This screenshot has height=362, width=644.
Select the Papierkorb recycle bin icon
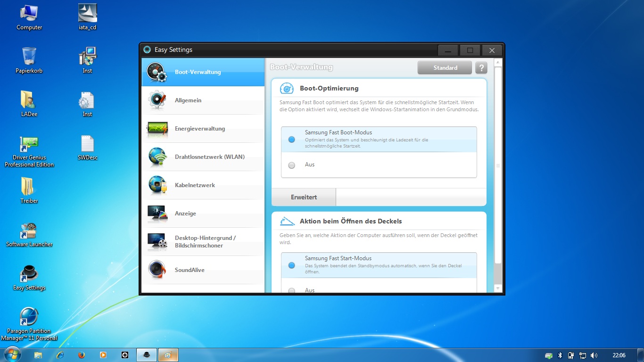(x=29, y=56)
